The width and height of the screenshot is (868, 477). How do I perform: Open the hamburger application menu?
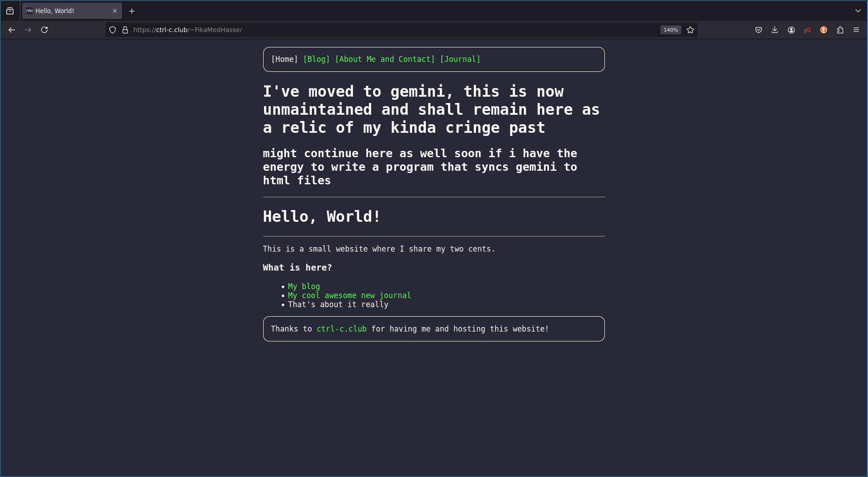coord(856,30)
